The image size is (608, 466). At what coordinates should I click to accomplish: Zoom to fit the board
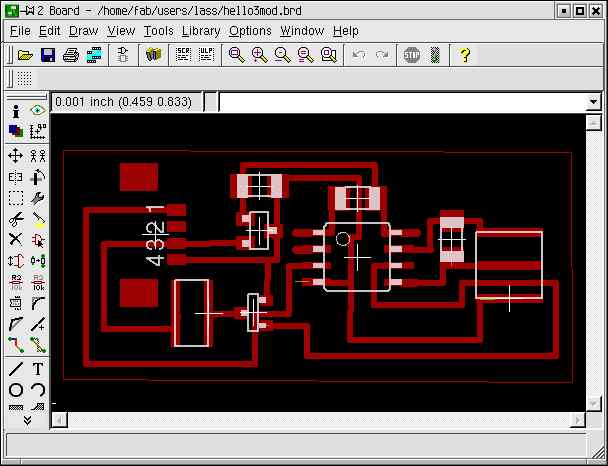coord(237,55)
